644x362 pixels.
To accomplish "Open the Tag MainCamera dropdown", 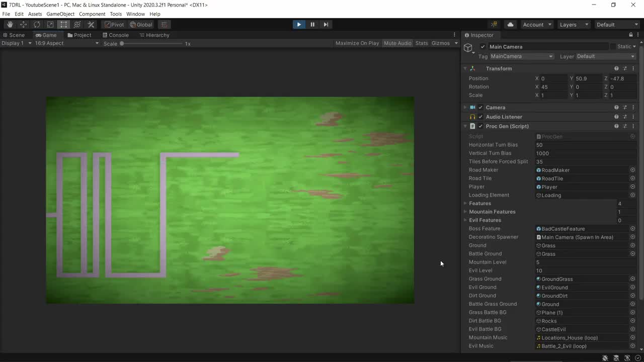I will (x=522, y=56).
